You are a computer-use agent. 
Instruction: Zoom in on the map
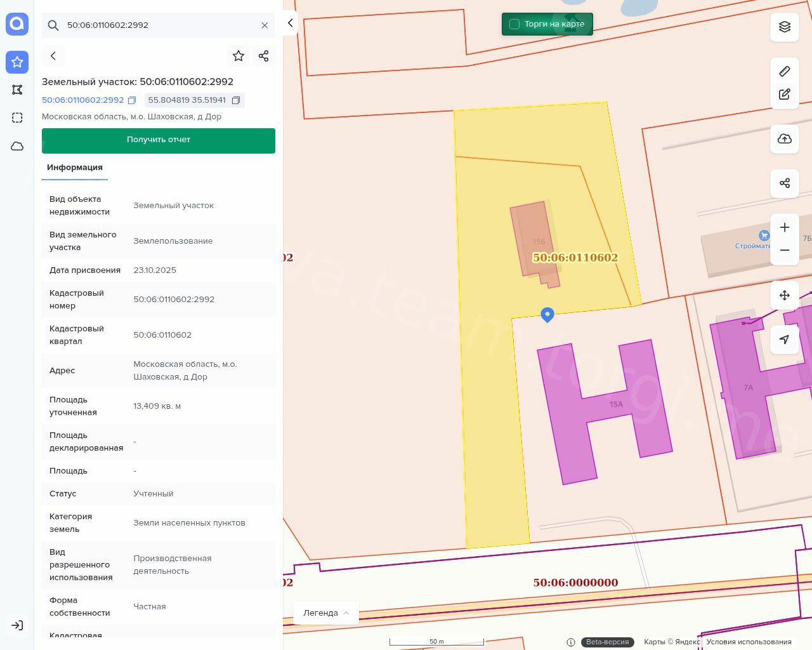pyautogui.click(x=785, y=227)
